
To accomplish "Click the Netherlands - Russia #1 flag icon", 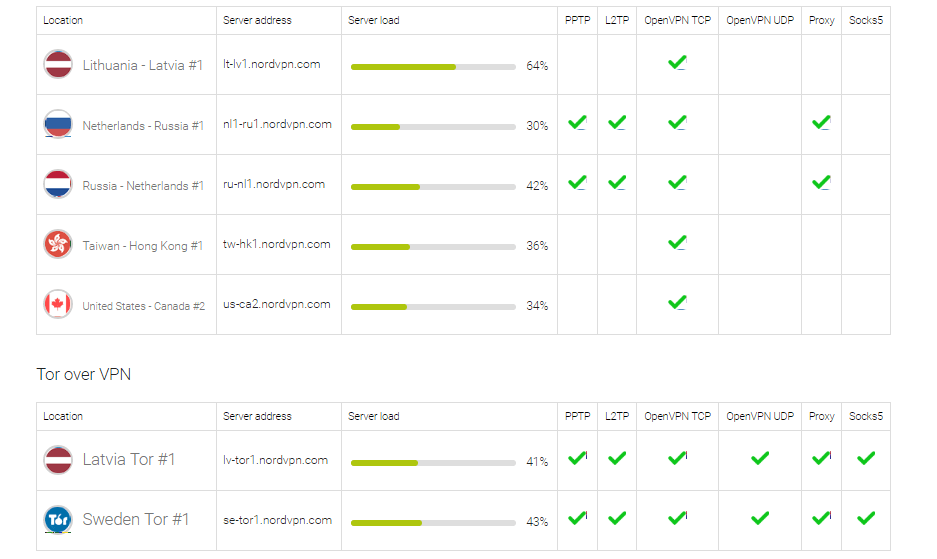I will click(58, 124).
